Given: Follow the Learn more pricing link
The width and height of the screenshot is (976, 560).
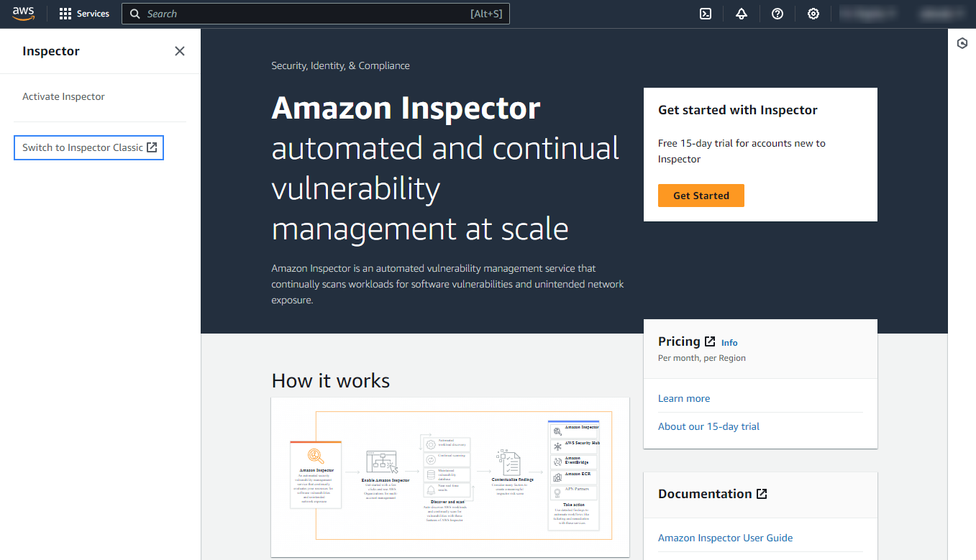Looking at the screenshot, I should (684, 398).
